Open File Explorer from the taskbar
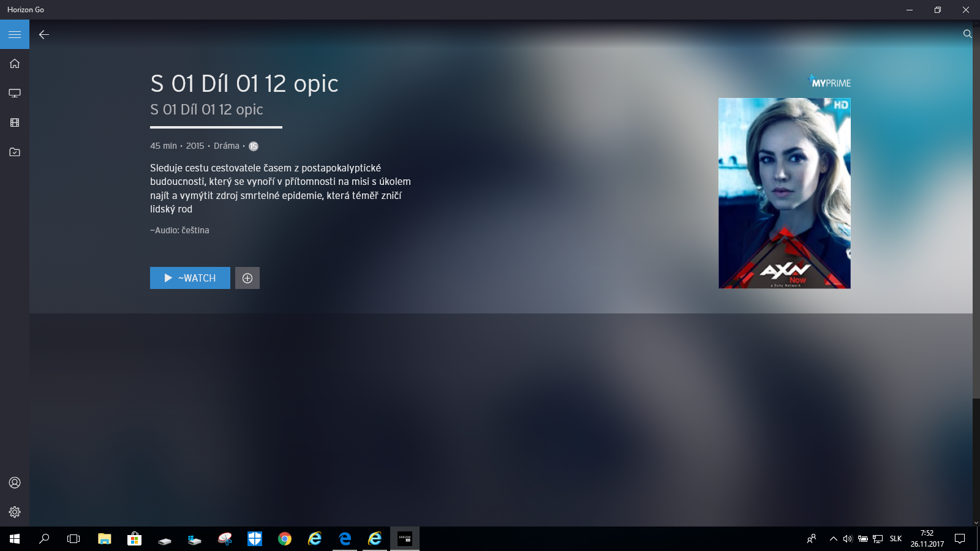 (x=105, y=539)
